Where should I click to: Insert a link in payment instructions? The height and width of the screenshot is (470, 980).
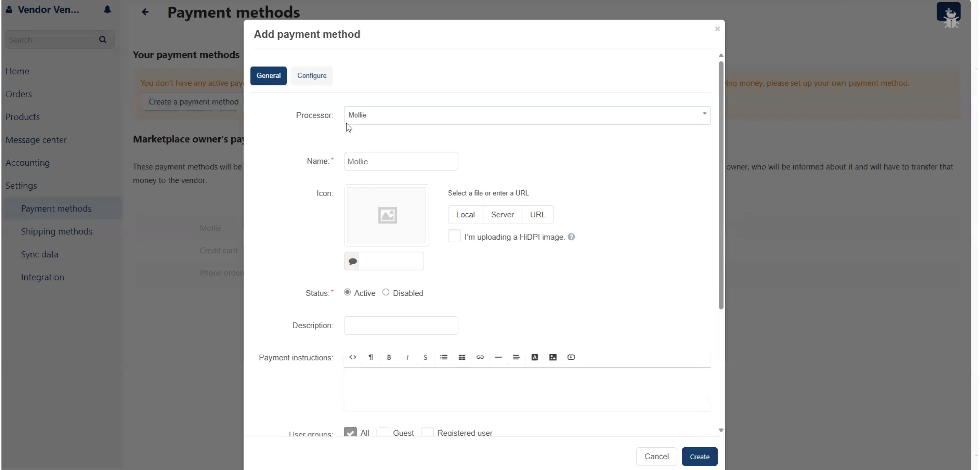coord(480,357)
